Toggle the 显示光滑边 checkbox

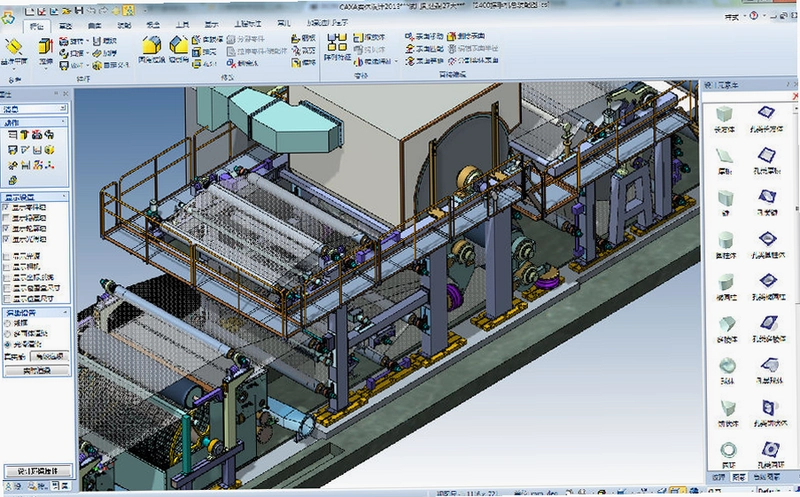pos(6,239)
